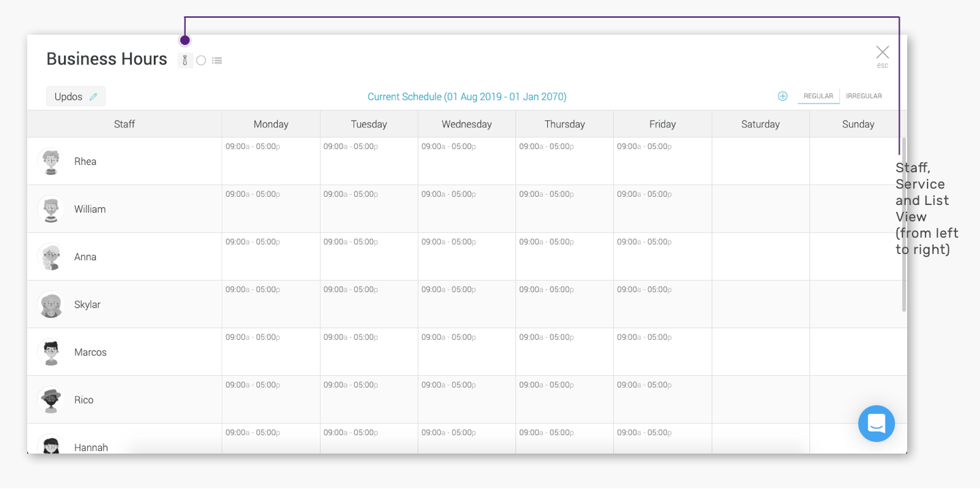Click the Monday column header
The height and width of the screenshot is (489, 980).
tap(271, 124)
